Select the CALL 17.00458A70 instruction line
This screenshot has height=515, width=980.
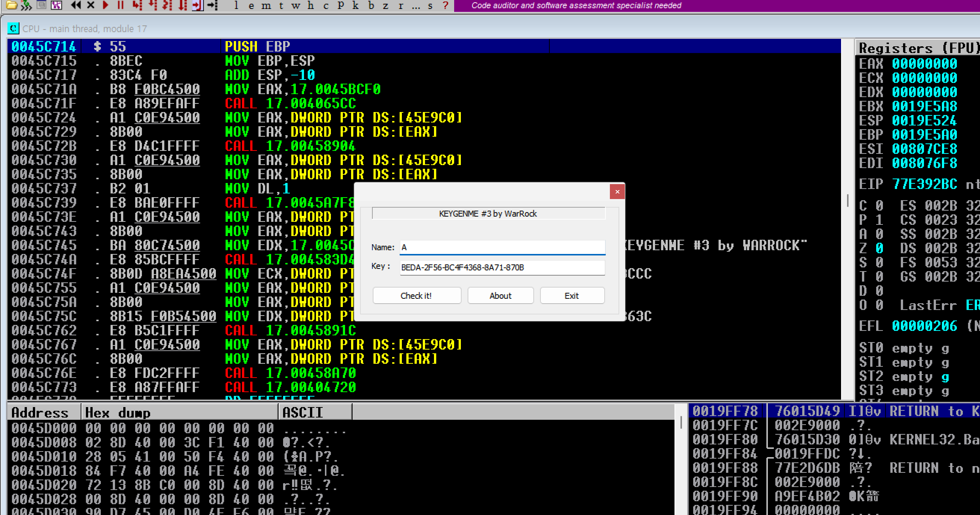[x=290, y=373]
